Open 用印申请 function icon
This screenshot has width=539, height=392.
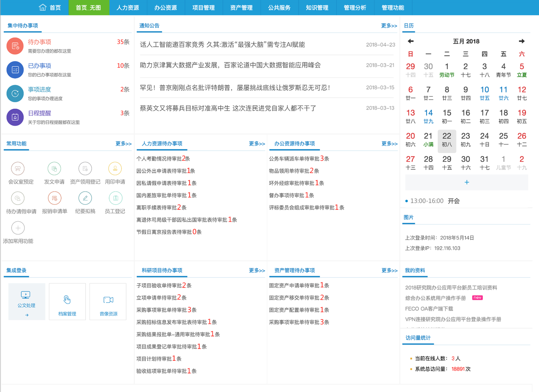click(115, 168)
